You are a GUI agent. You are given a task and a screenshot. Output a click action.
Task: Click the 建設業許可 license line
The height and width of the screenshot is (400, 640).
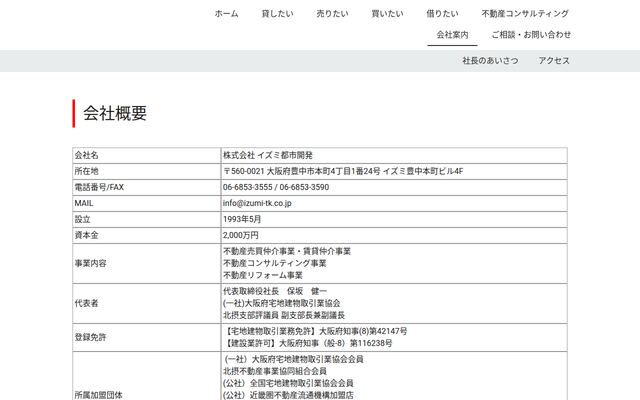click(308, 343)
